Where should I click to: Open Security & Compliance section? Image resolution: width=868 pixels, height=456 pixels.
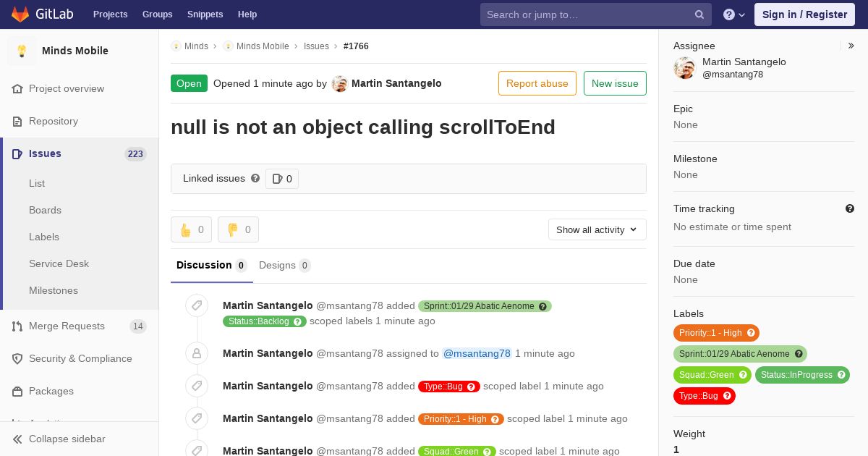point(80,358)
